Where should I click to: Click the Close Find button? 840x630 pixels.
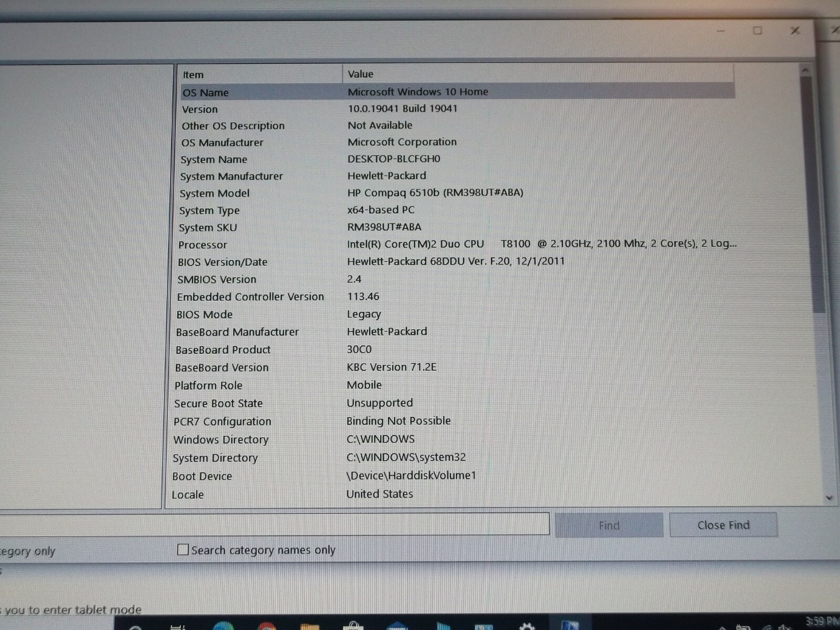(x=723, y=525)
